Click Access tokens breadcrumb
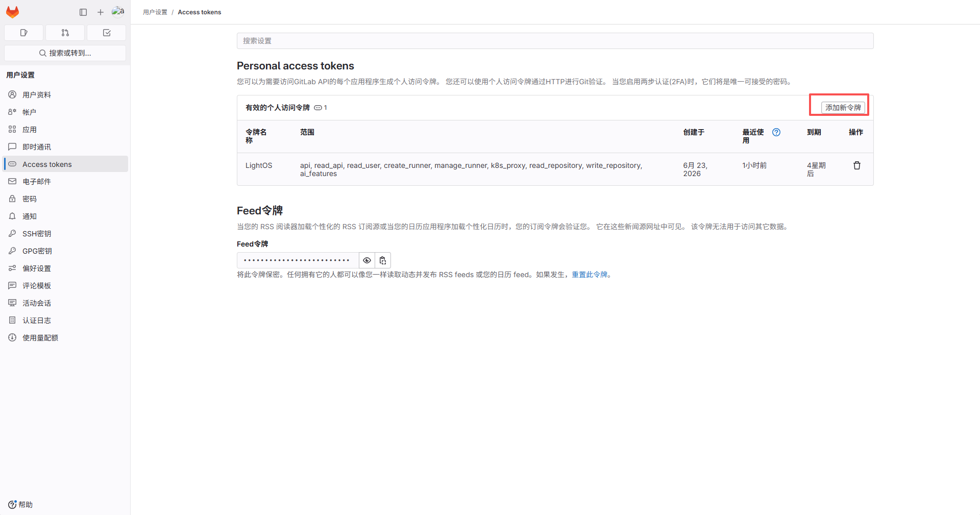980x515 pixels. tap(200, 12)
